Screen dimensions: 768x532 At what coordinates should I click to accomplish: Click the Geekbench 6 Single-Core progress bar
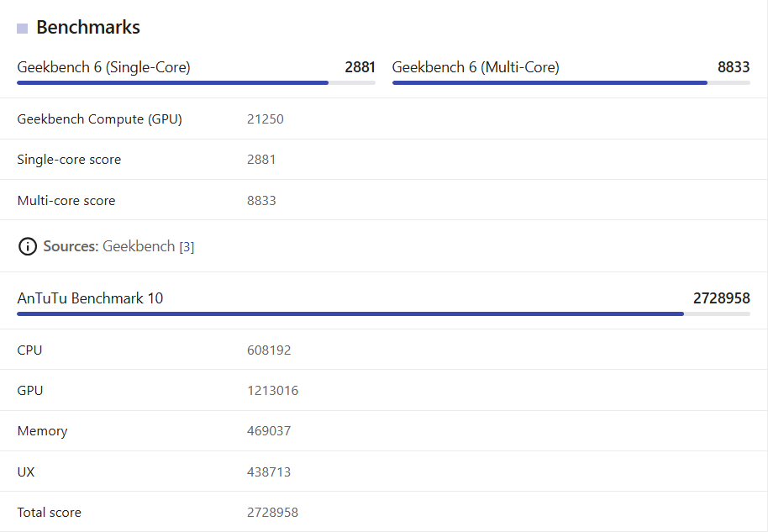[x=196, y=83]
